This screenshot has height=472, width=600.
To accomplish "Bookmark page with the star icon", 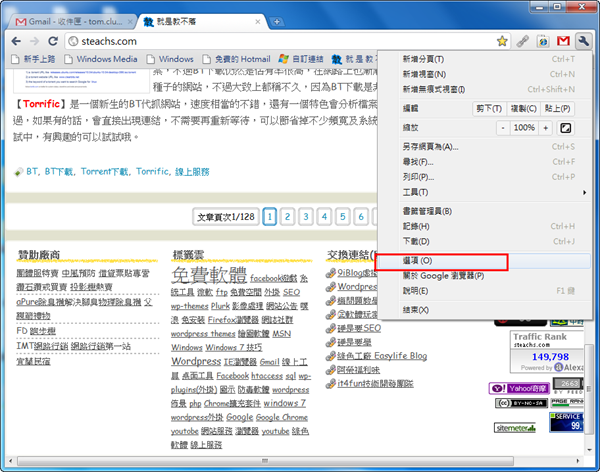I will click(x=502, y=41).
